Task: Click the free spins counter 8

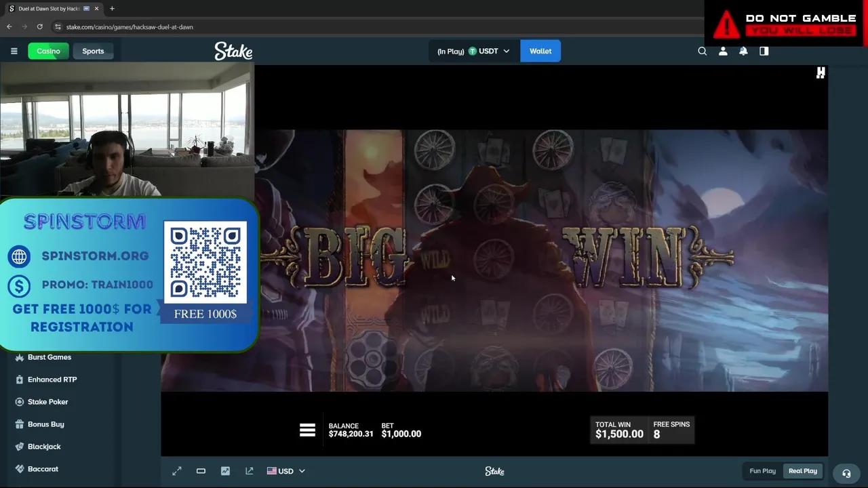Action: (656, 434)
